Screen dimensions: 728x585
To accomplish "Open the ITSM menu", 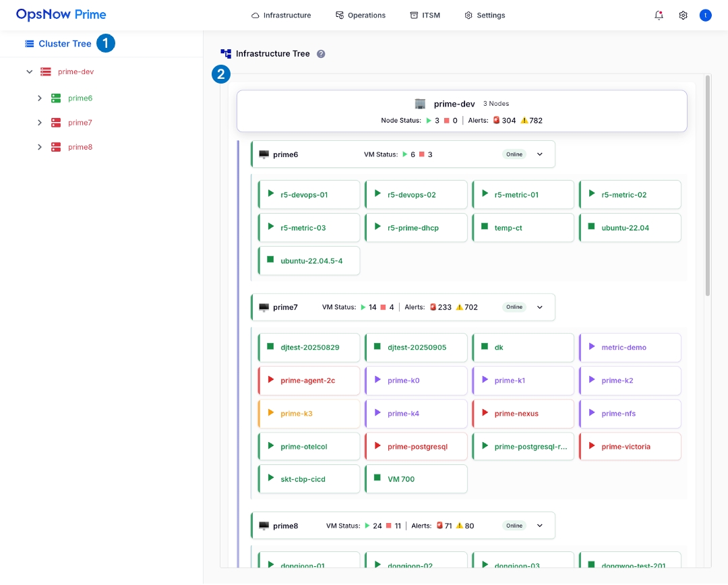I will click(x=425, y=15).
